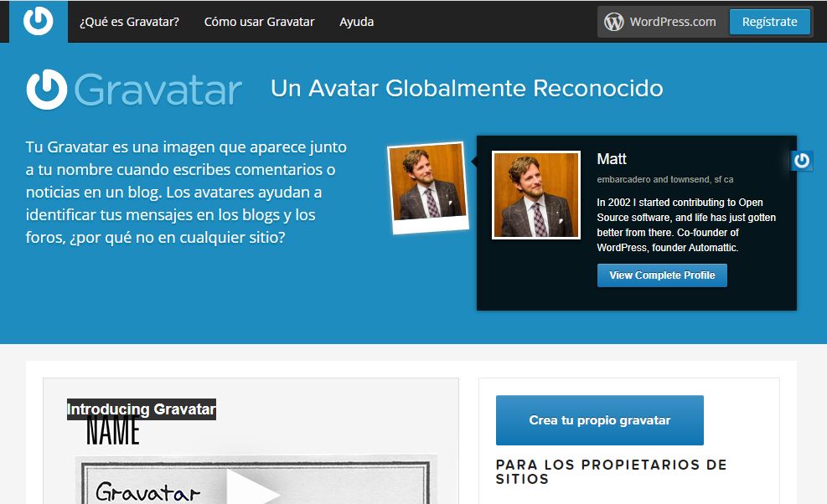Screen dimensions: 827x504
Task: Click the WordPress logo icon
Action: point(614,22)
